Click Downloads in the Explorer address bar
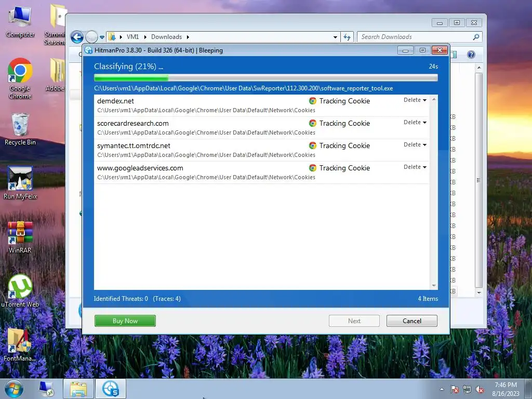Viewport: 532px width, 399px height. pyautogui.click(x=166, y=37)
